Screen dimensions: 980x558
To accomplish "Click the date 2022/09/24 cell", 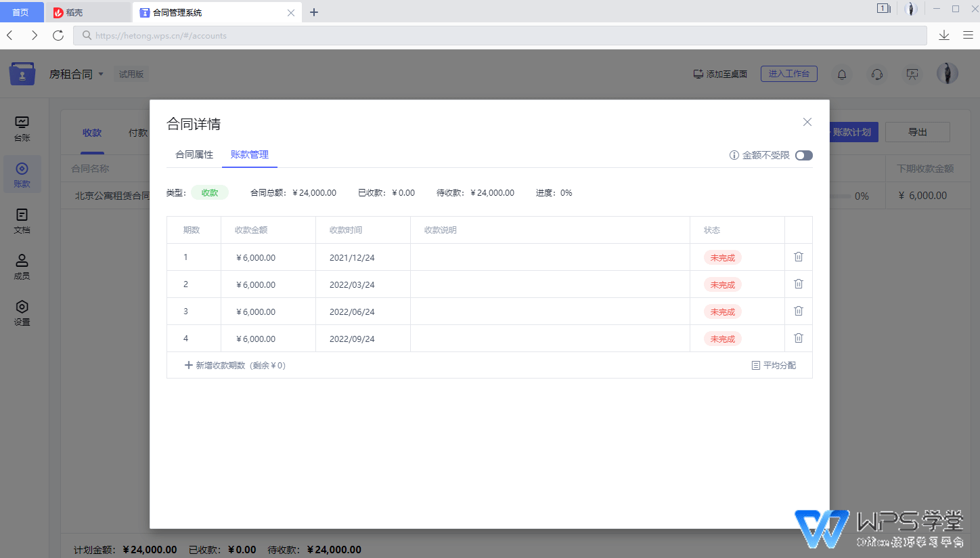I will (363, 339).
